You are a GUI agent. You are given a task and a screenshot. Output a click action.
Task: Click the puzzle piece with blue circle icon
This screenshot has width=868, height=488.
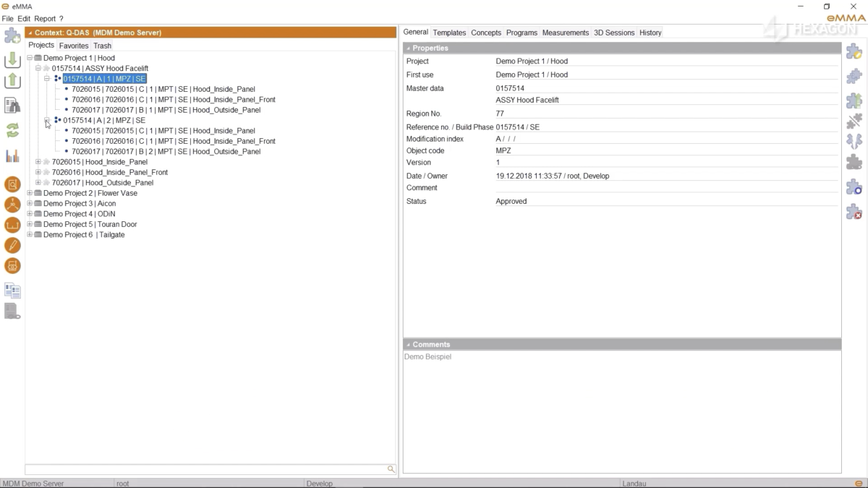click(854, 187)
